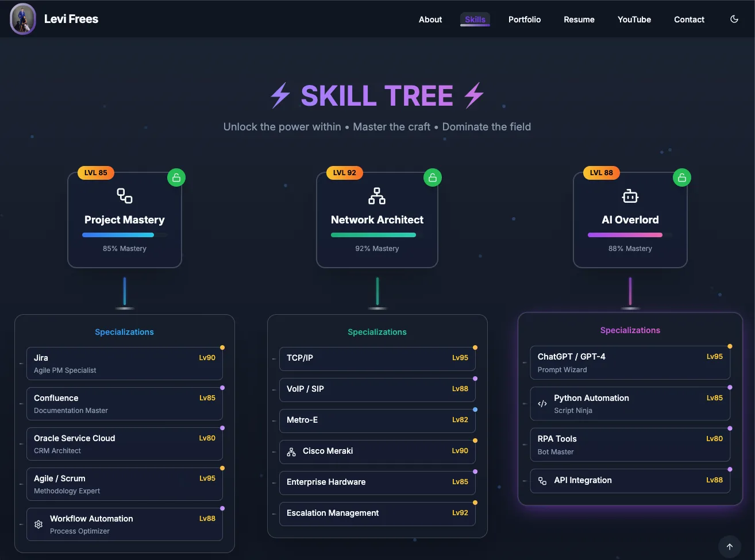Click the Python Automation skill label
The width and height of the screenshot is (755, 560).
591,398
